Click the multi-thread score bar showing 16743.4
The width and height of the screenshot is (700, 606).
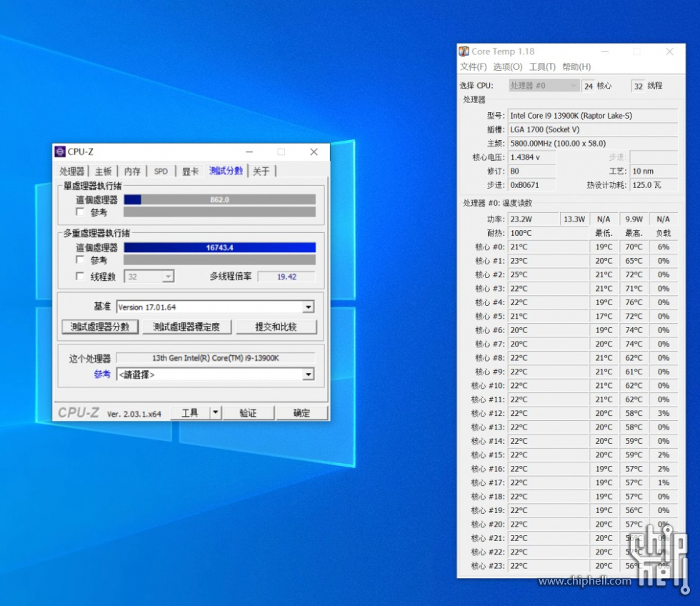[220, 247]
